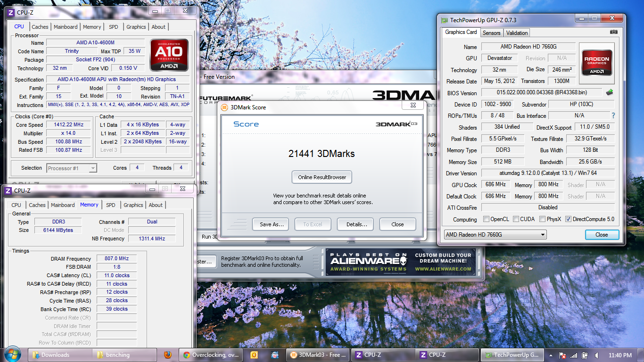Switch to Memory tab in top CPU-Z

92,27
